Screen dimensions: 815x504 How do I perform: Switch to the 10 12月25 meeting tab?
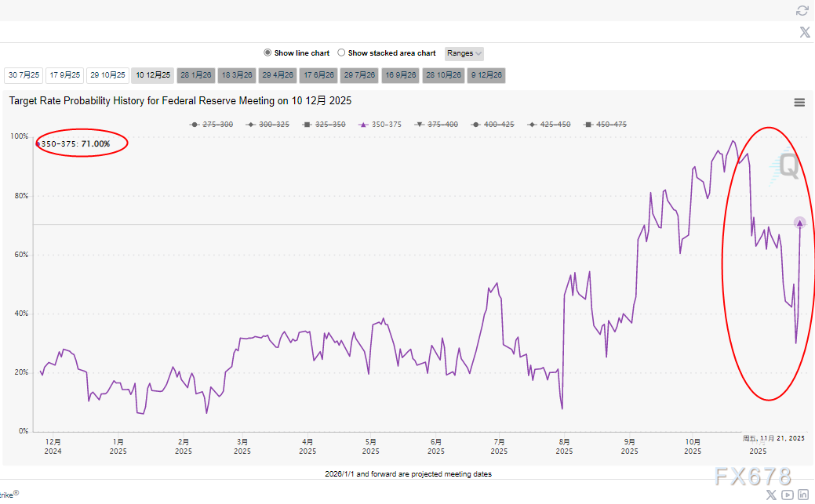point(153,75)
